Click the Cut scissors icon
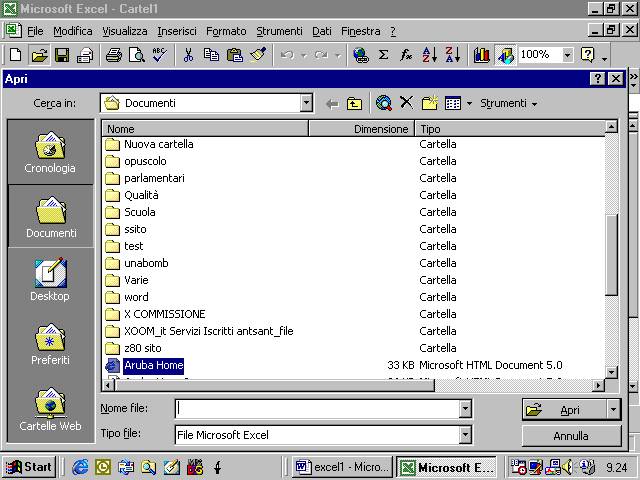 [188, 55]
